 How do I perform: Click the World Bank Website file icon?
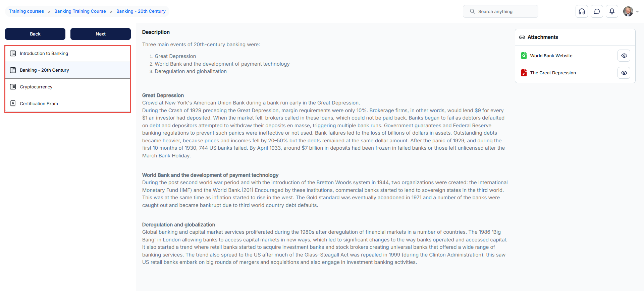[524, 56]
